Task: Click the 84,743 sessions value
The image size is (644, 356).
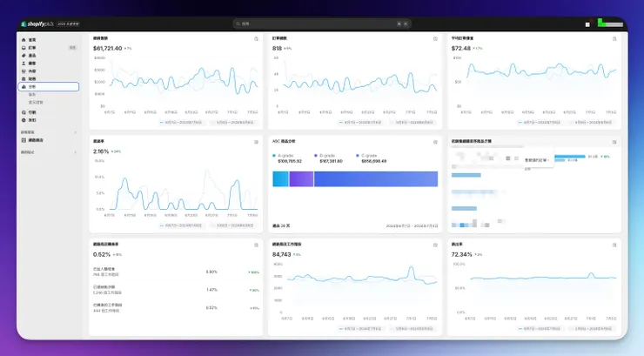Action: click(x=282, y=254)
